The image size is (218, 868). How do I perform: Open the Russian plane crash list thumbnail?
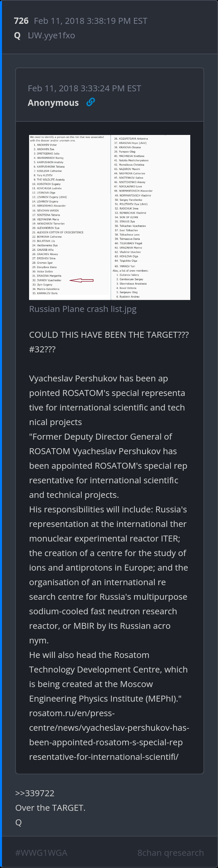click(x=110, y=217)
